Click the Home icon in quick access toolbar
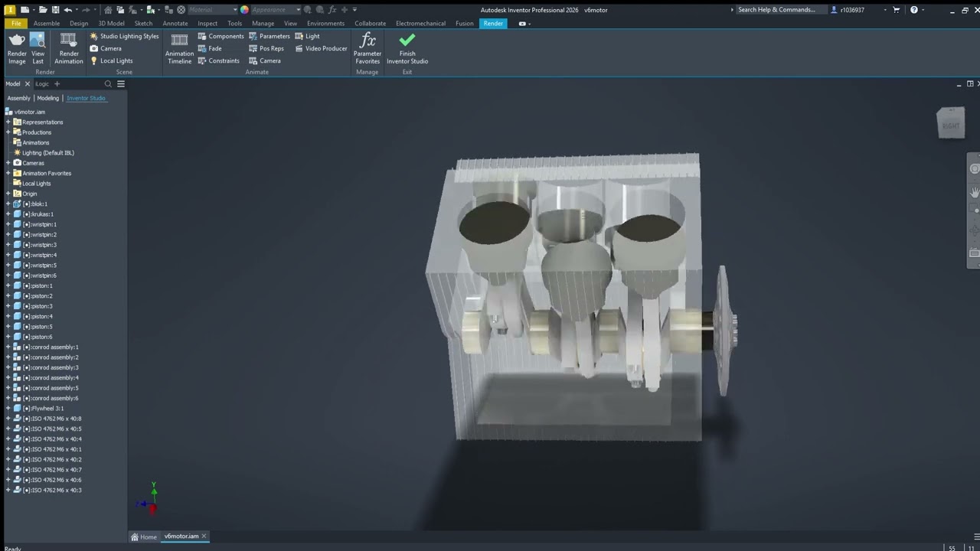 coord(108,10)
